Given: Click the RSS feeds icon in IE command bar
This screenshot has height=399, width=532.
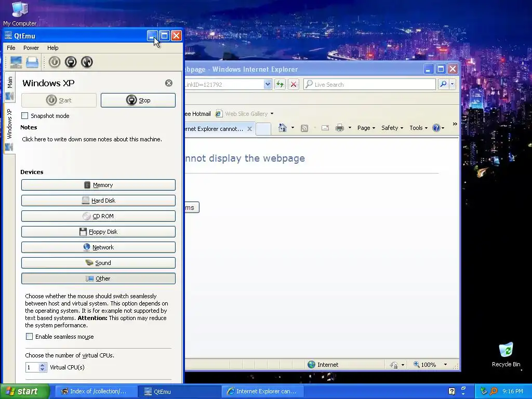Looking at the screenshot, I should 304,128.
